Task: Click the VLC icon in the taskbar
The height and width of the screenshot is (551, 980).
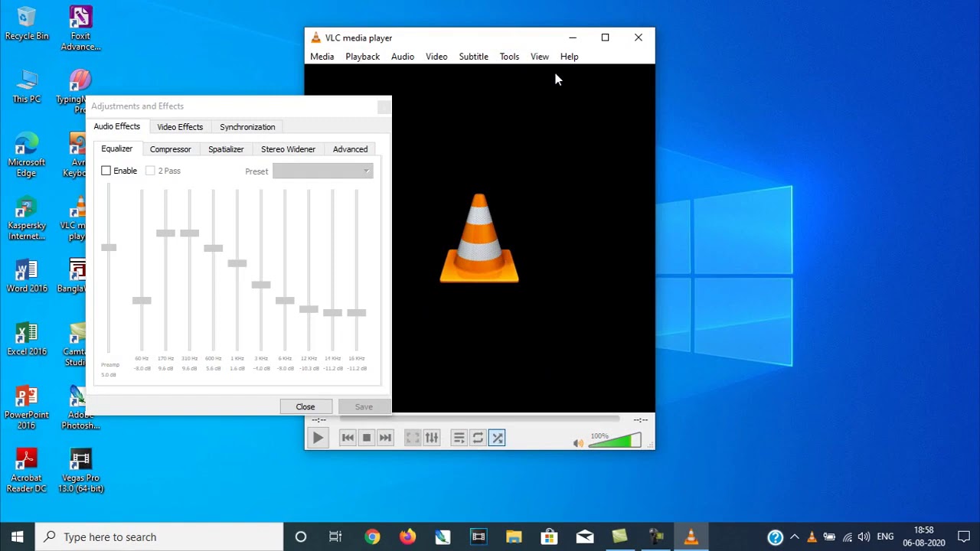Action: pyautogui.click(x=691, y=536)
